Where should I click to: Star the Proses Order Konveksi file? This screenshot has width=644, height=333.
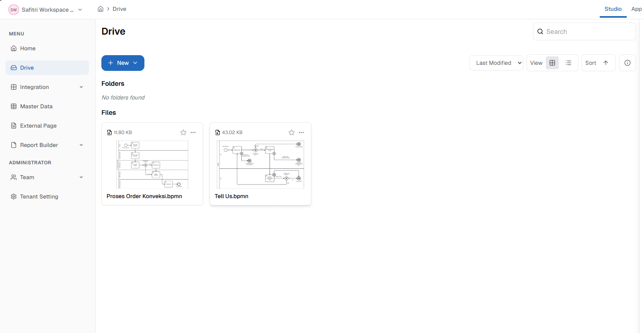click(183, 132)
